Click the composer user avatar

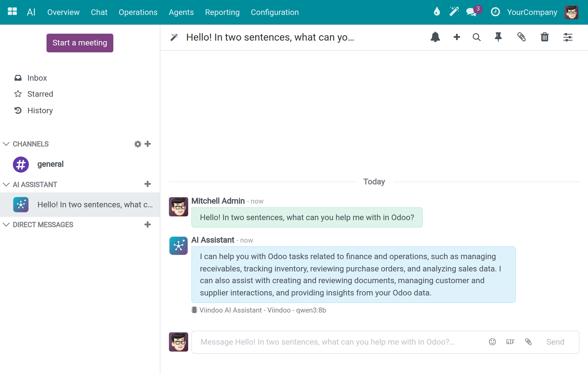[x=179, y=342]
